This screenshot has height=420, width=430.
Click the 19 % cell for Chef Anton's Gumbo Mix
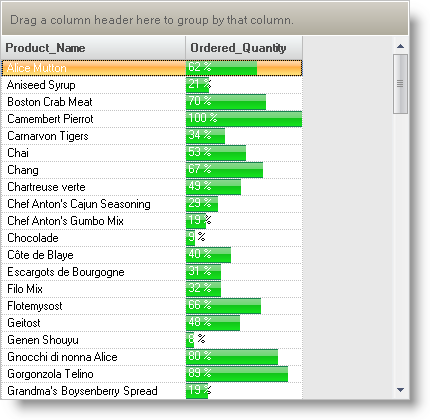244,221
